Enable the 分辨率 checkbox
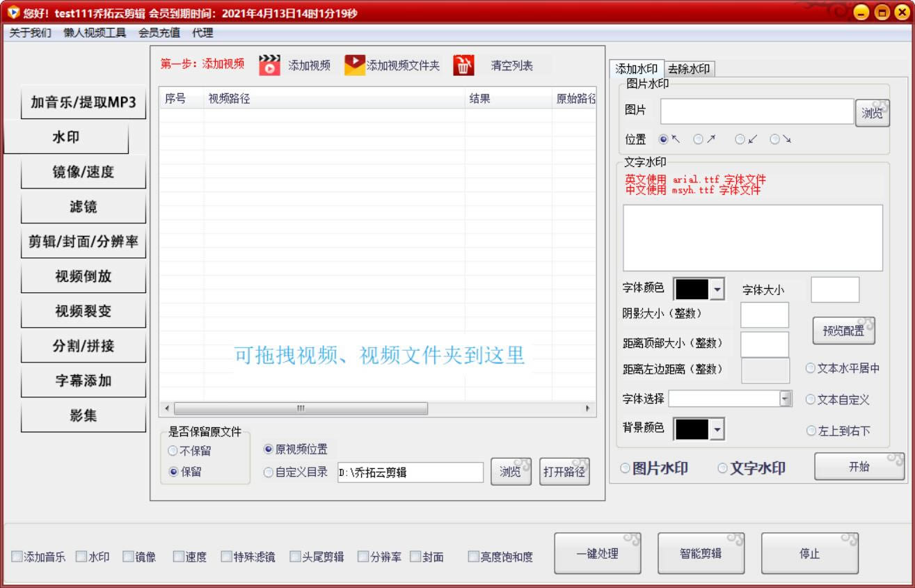Screen dimensions: 915x588 [x=363, y=557]
